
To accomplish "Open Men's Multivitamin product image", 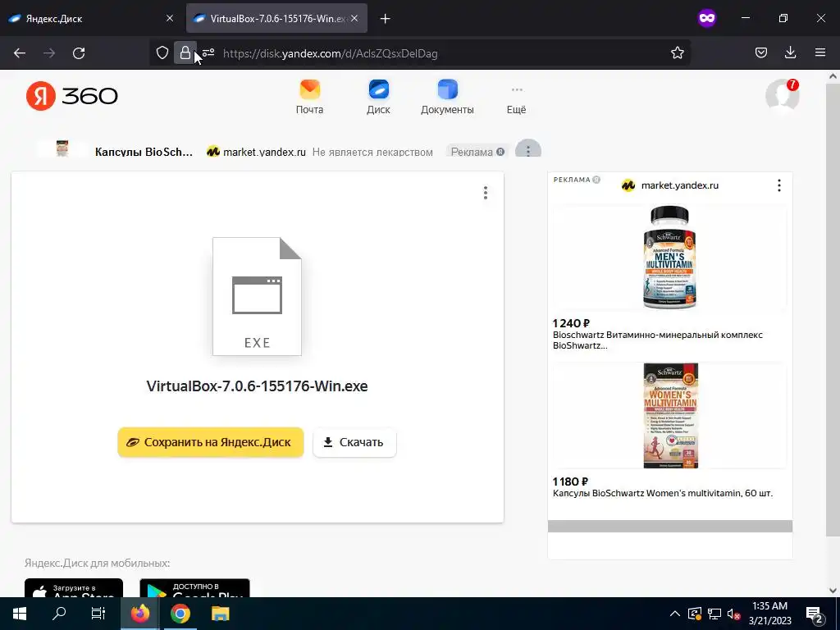I will [x=669, y=258].
